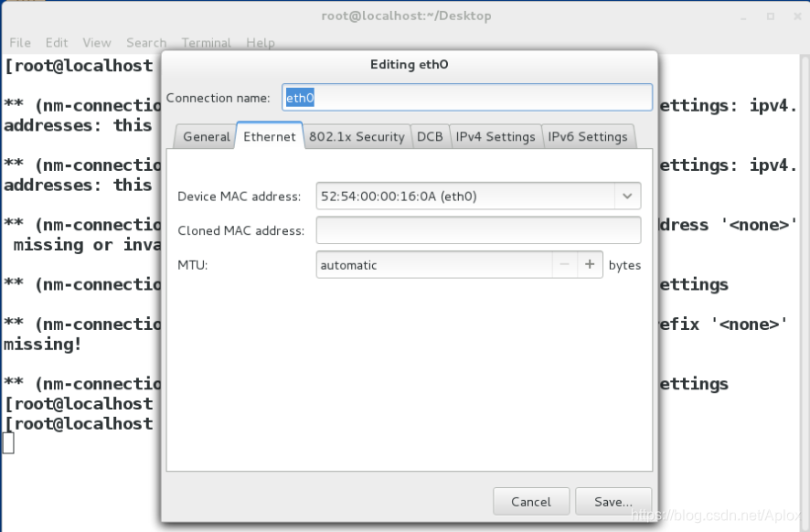Image resolution: width=810 pixels, height=532 pixels.
Task: Open the DCB tab
Action: click(x=430, y=137)
